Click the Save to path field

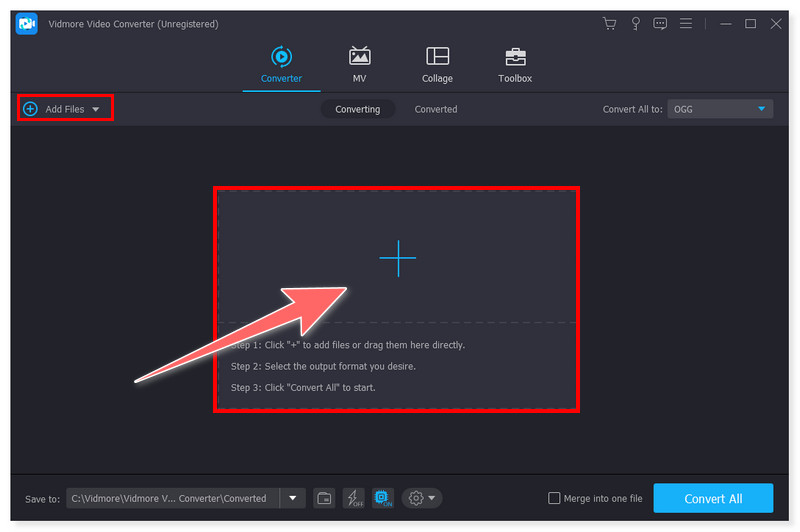tap(172, 498)
